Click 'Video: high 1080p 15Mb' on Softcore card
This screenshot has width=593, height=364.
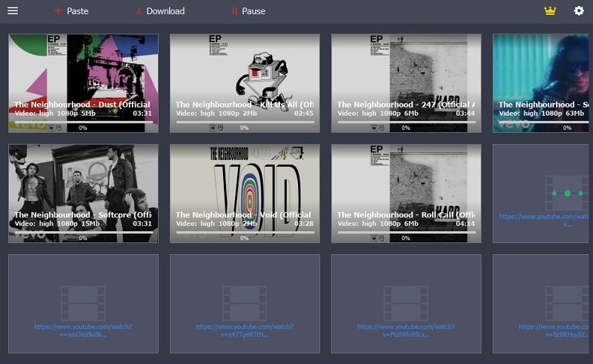[57, 224]
